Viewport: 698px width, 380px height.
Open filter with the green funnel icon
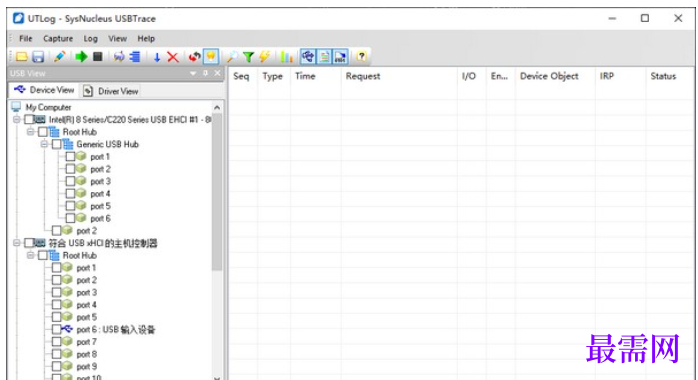click(x=248, y=57)
